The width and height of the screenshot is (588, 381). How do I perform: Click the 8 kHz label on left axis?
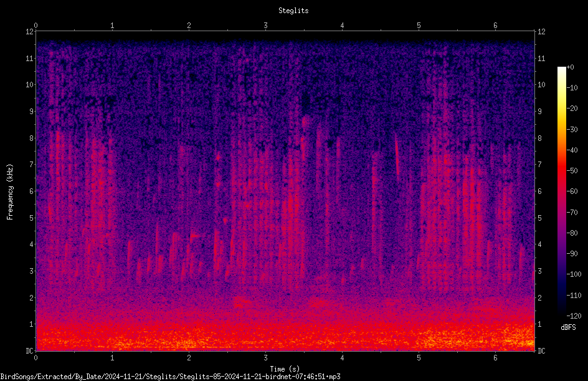point(32,138)
